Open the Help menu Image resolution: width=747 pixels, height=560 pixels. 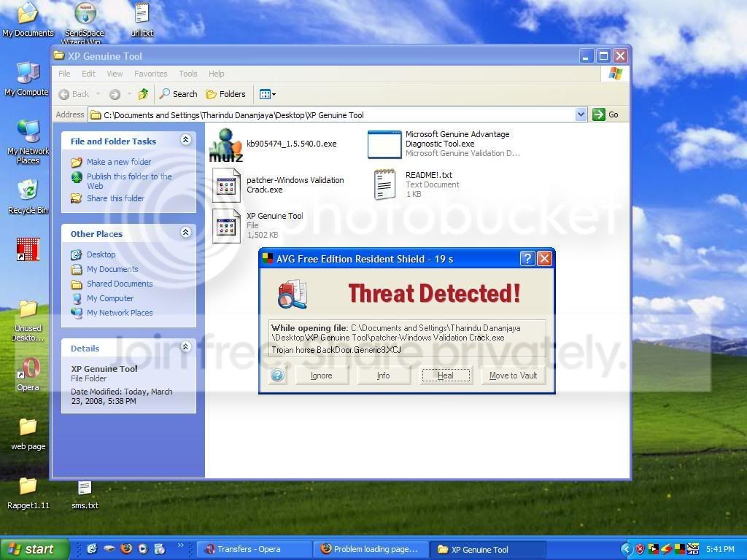216,74
